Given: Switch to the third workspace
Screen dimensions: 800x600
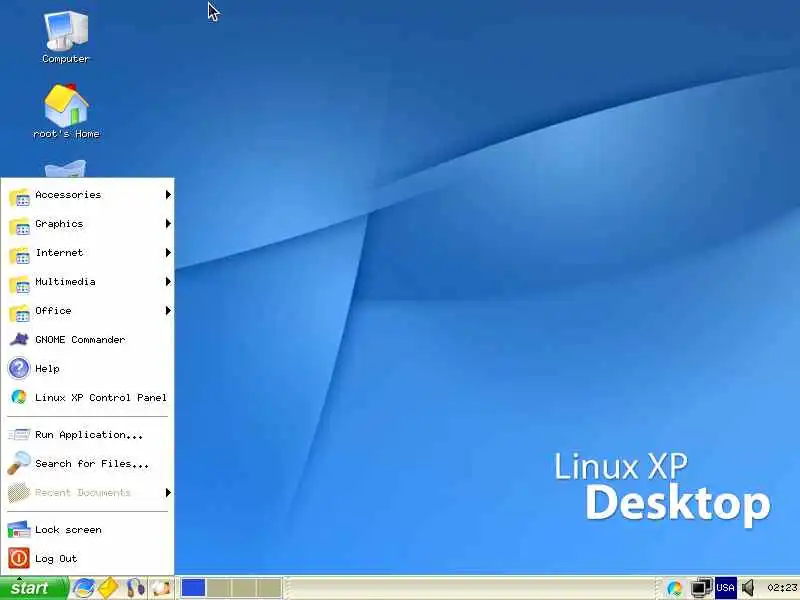Looking at the screenshot, I should coord(244,588).
